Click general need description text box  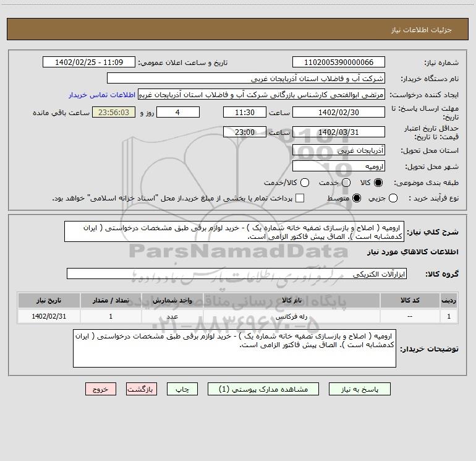[234, 232]
